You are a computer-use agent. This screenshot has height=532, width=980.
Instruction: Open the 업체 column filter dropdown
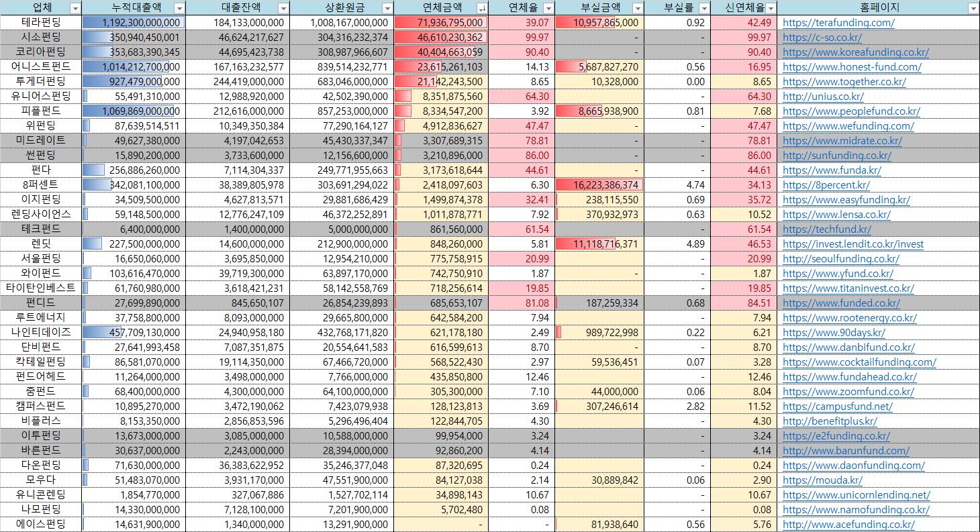[75, 8]
